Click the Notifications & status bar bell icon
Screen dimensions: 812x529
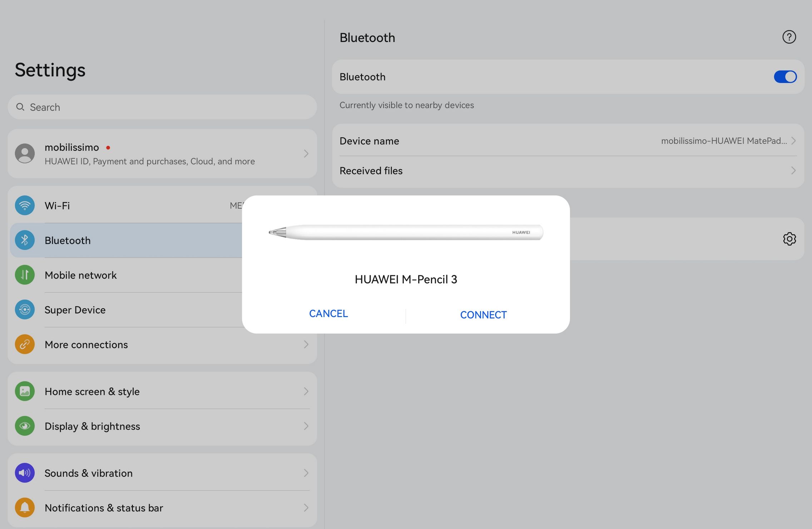[25, 508]
